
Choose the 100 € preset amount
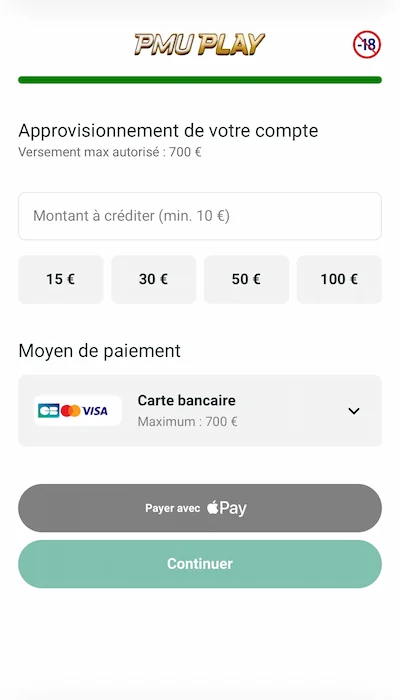coord(339,279)
